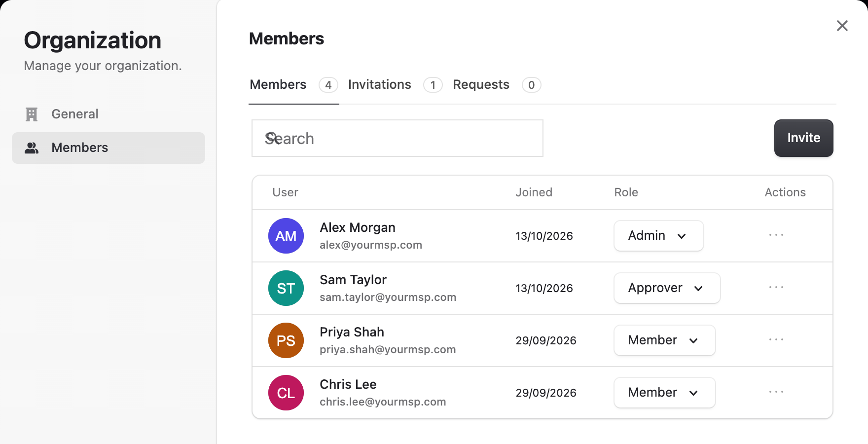The height and width of the screenshot is (444, 868).
Task: Click the Role column header
Action: 626,192
